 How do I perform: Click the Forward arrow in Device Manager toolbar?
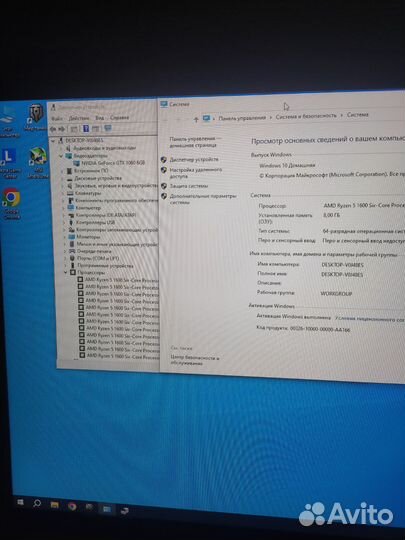[62, 129]
